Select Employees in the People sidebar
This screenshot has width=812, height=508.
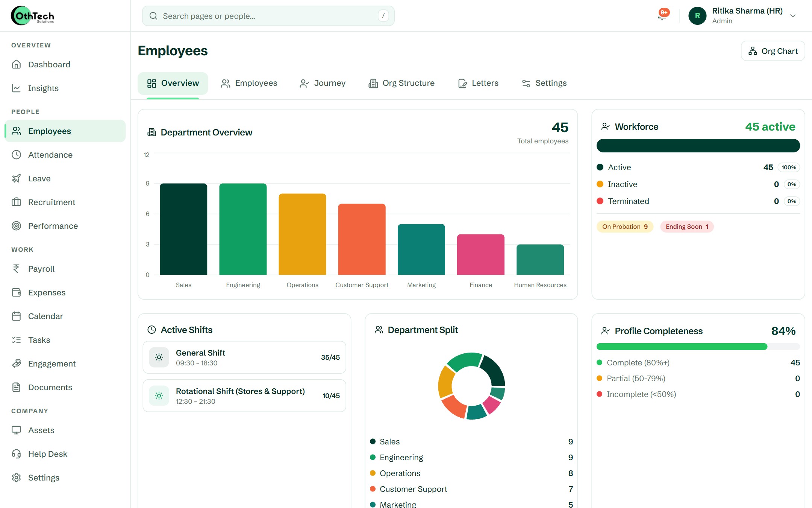click(x=65, y=131)
